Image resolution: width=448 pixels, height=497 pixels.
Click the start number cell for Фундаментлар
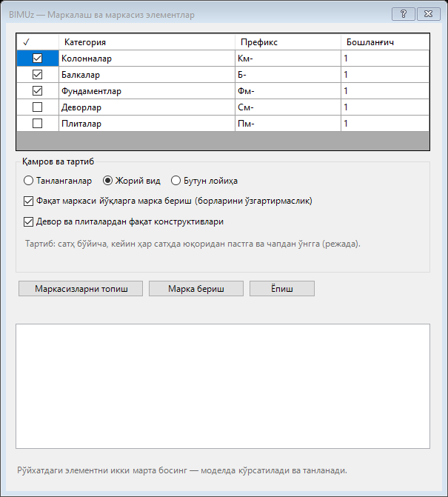coord(385,91)
